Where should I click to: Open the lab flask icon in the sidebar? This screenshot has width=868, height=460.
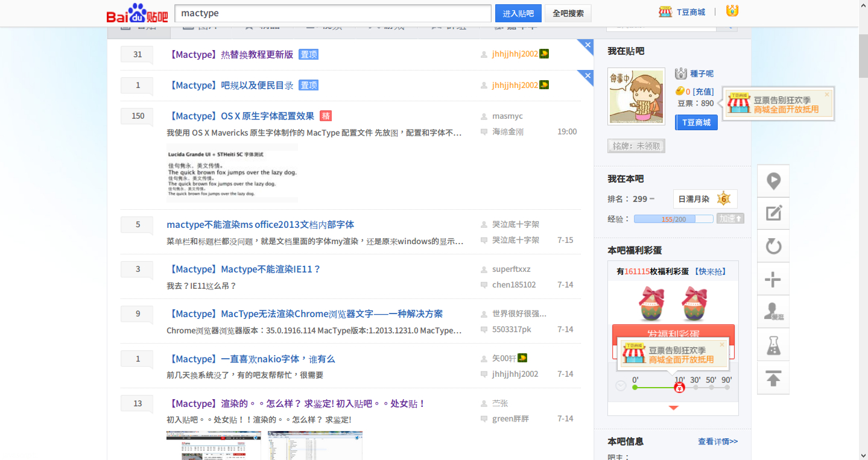point(773,345)
